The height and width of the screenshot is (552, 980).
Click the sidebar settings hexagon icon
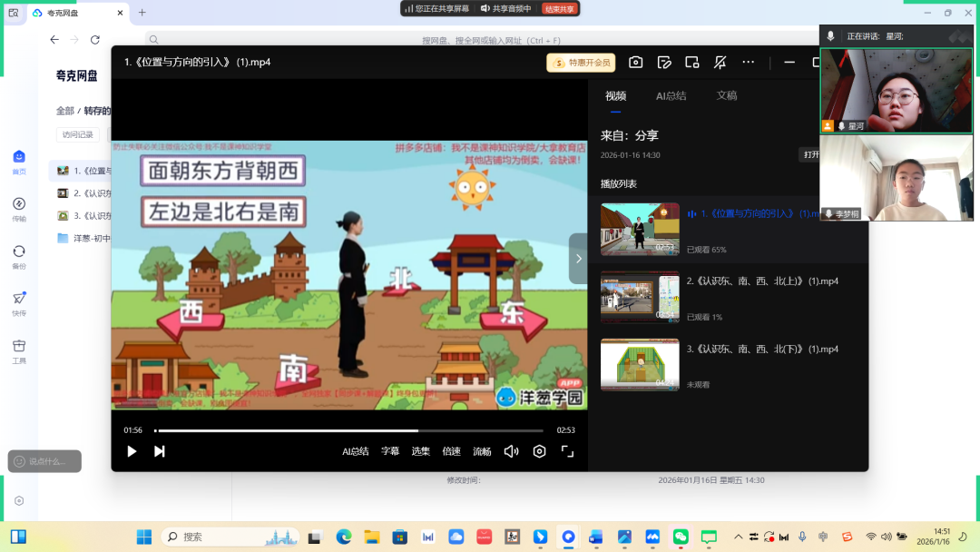click(19, 501)
